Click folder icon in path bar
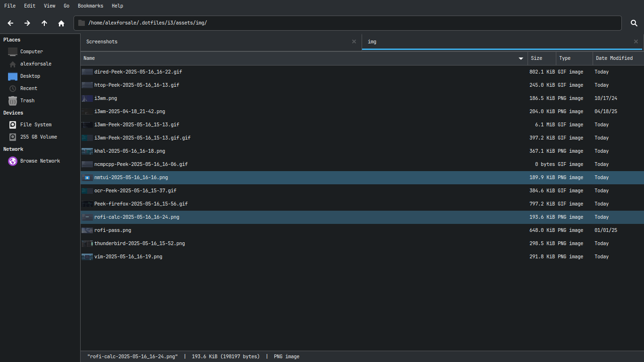644x362 pixels. 82,23
